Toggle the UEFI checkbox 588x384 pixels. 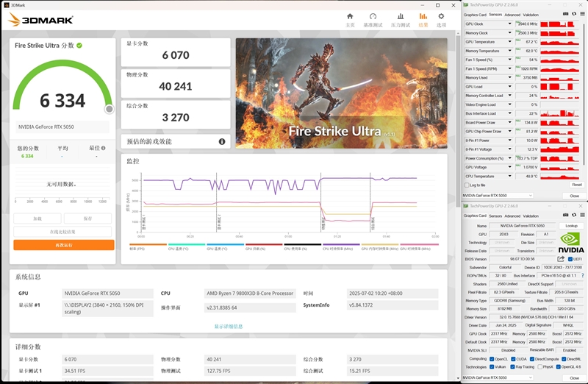point(570,259)
